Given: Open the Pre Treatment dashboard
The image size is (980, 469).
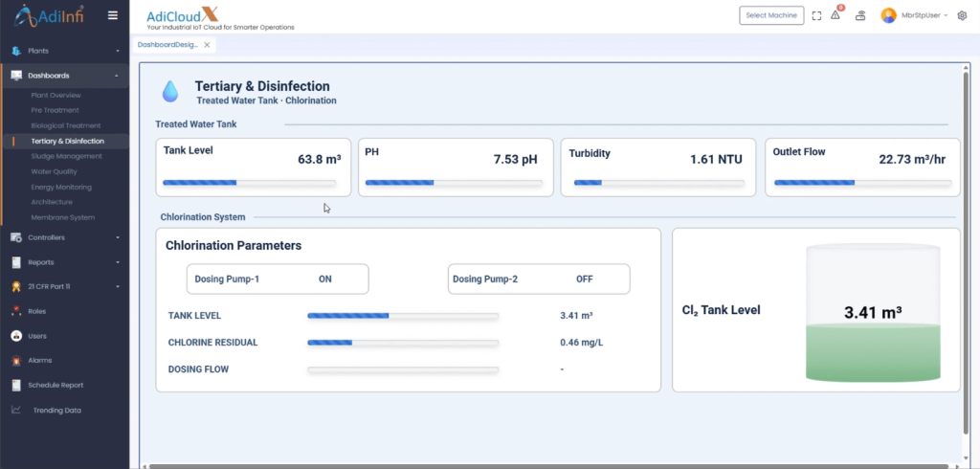Looking at the screenshot, I should point(55,110).
